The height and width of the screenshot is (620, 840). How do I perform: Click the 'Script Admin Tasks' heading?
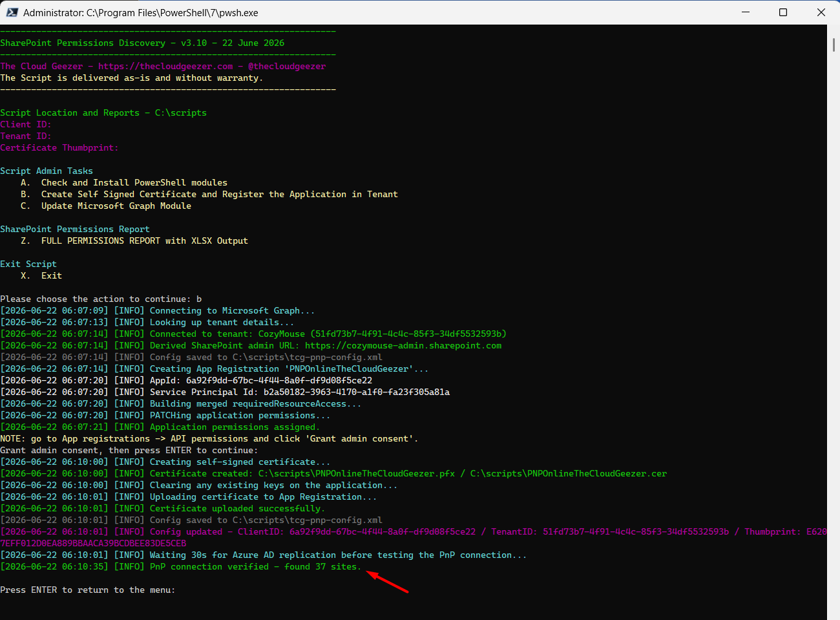coord(47,171)
